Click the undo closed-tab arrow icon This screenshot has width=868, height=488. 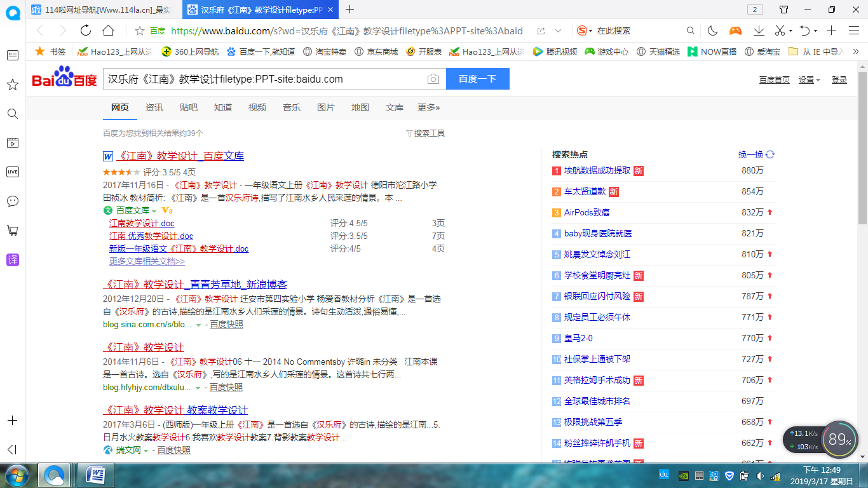point(804,30)
